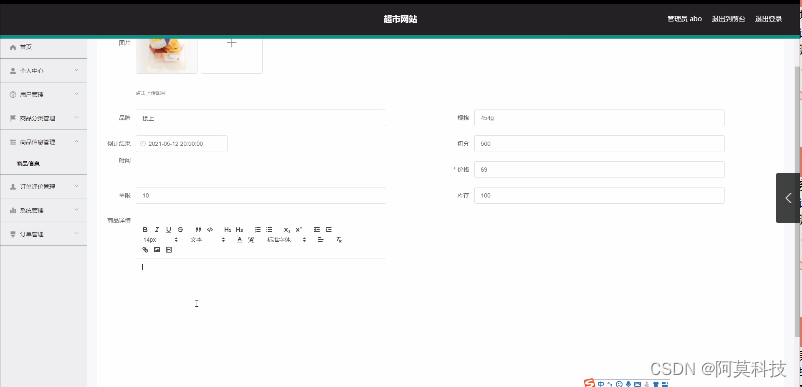Apply Heading 2 (H2) style
The image size is (802, 387).
point(239,230)
